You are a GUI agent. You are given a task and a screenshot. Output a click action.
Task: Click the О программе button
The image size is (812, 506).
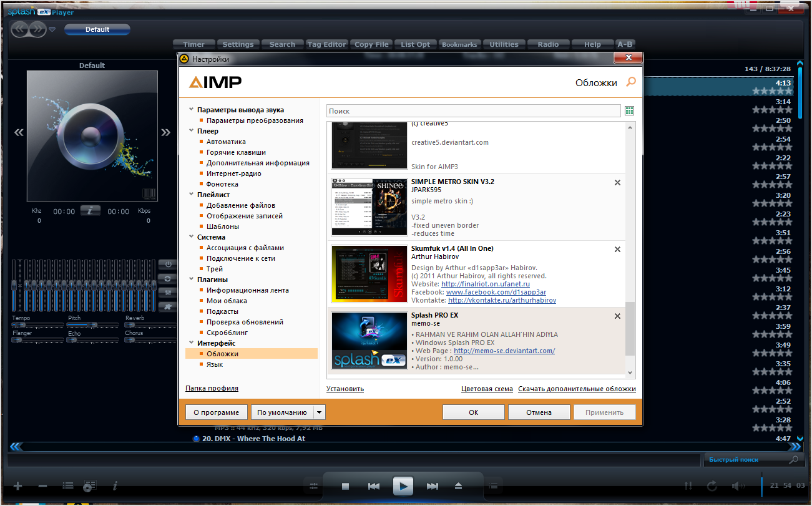click(x=217, y=412)
